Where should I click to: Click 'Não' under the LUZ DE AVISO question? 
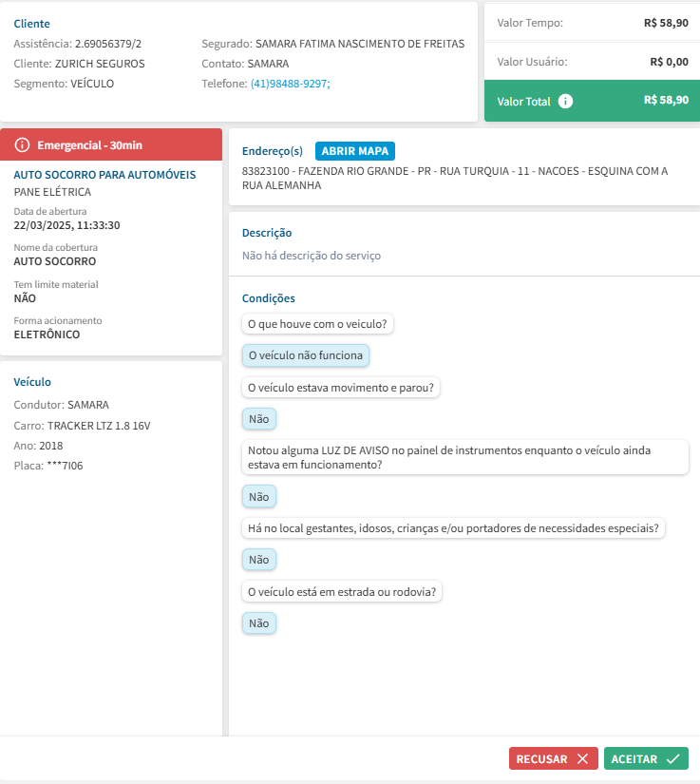(258, 496)
